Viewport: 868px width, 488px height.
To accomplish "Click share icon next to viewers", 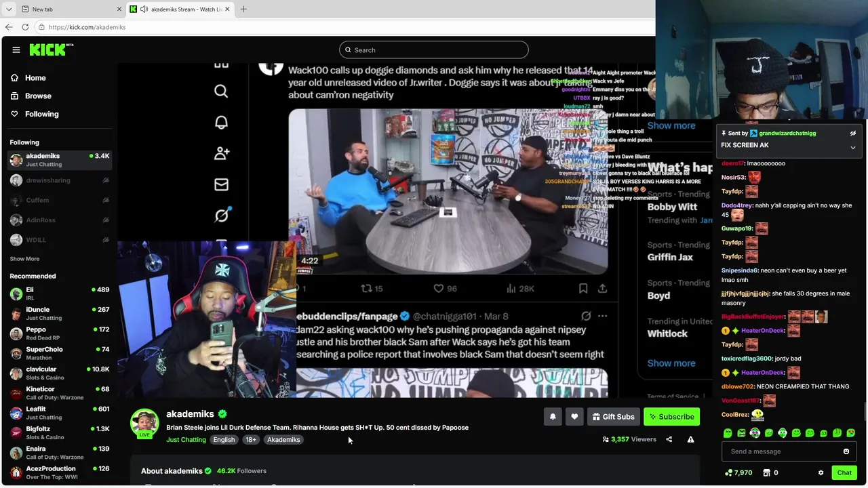I will tap(669, 439).
